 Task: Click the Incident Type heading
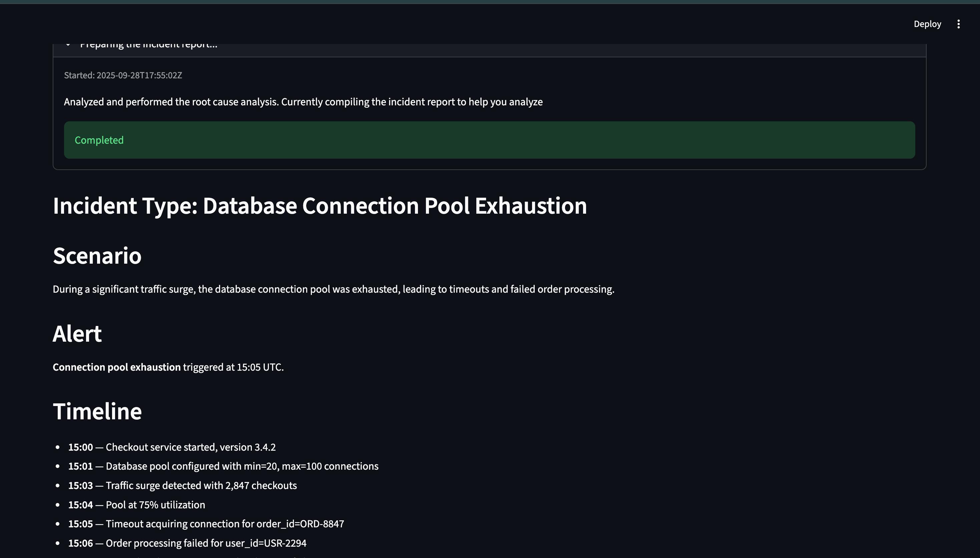[x=319, y=206]
